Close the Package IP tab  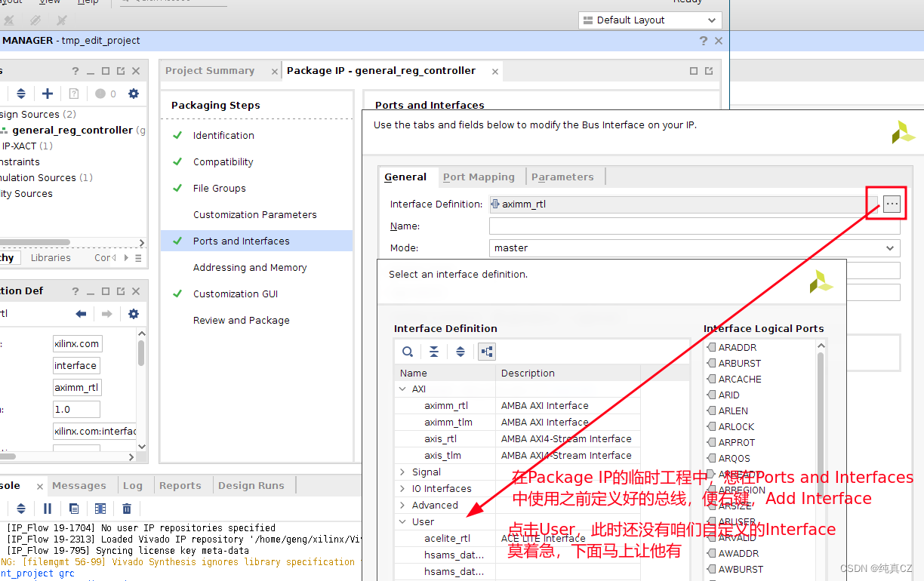point(495,72)
